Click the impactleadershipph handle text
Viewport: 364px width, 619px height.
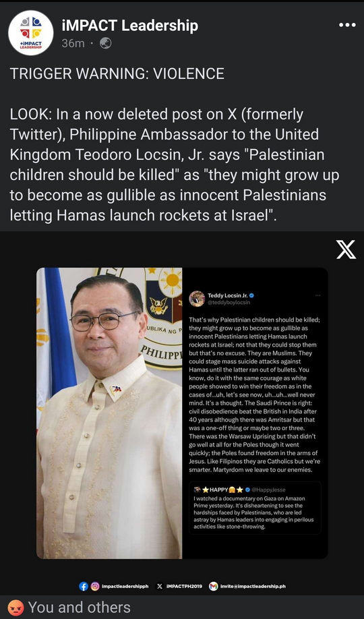coord(125,586)
